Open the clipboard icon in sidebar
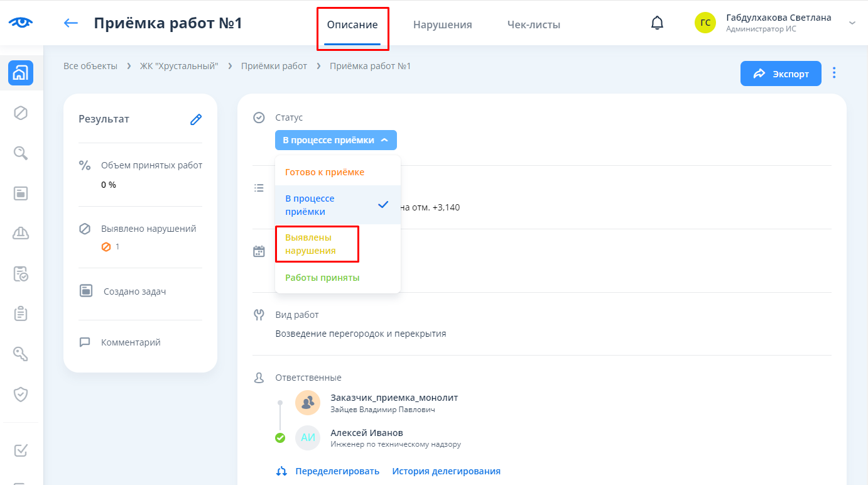 [21, 313]
